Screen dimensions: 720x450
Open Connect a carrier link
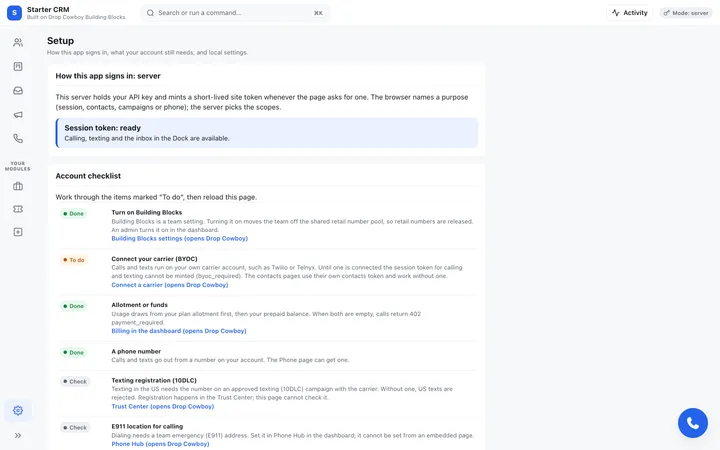(x=169, y=285)
